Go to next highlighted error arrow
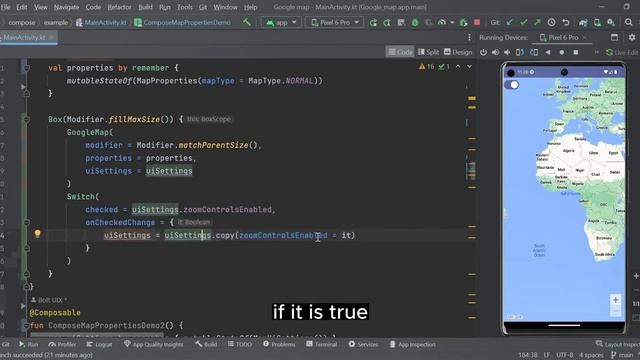Image resolution: width=640 pixels, height=360 pixels. pos(469,67)
